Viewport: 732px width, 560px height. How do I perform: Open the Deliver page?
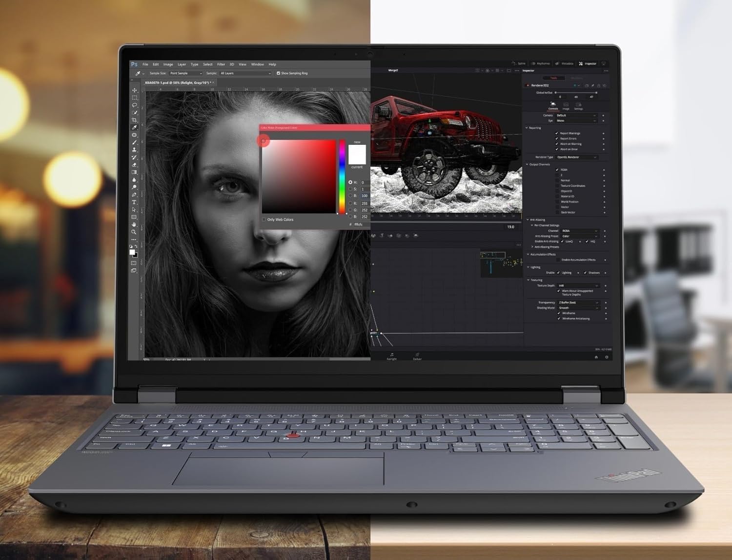(417, 357)
